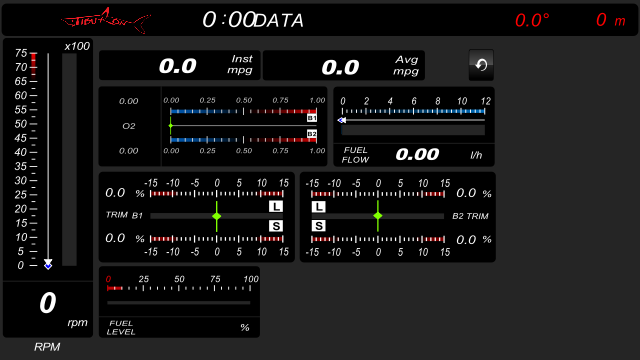Click the red 0.0° heading value

[x=532, y=20]
